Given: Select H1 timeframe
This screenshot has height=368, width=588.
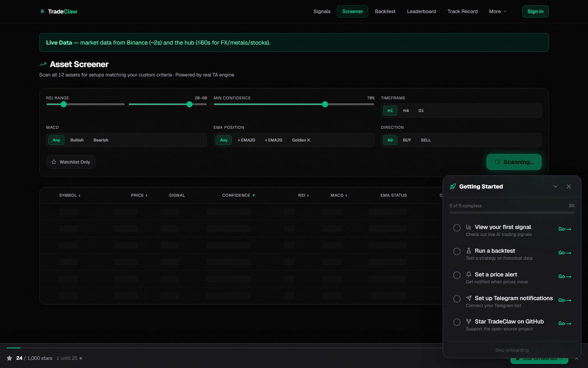Looking at the screenshot, I should (390, 111).
